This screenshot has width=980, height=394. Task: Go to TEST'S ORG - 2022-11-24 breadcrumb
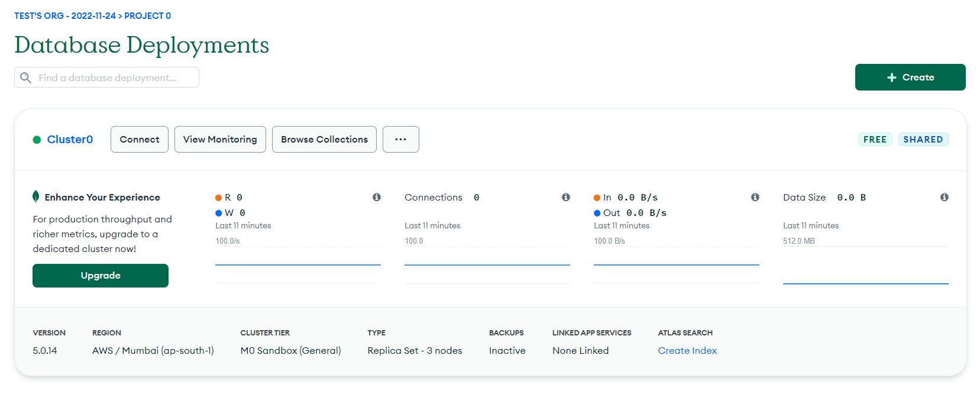(65, 16)
